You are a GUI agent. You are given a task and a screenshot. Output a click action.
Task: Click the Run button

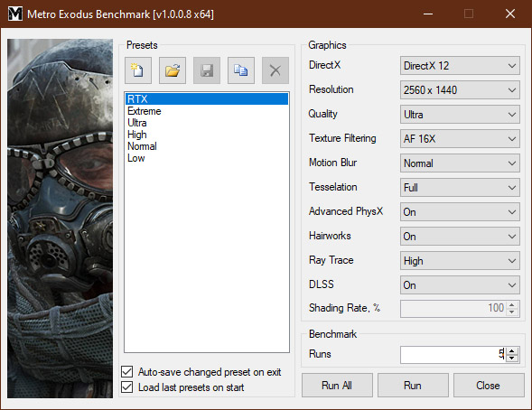(413, 386)
